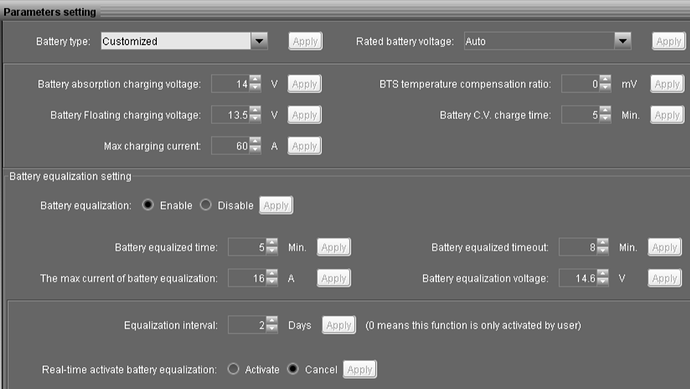Apply Equalization interval setting
This screenshot has width=690, height=389.
coord(339,325)
